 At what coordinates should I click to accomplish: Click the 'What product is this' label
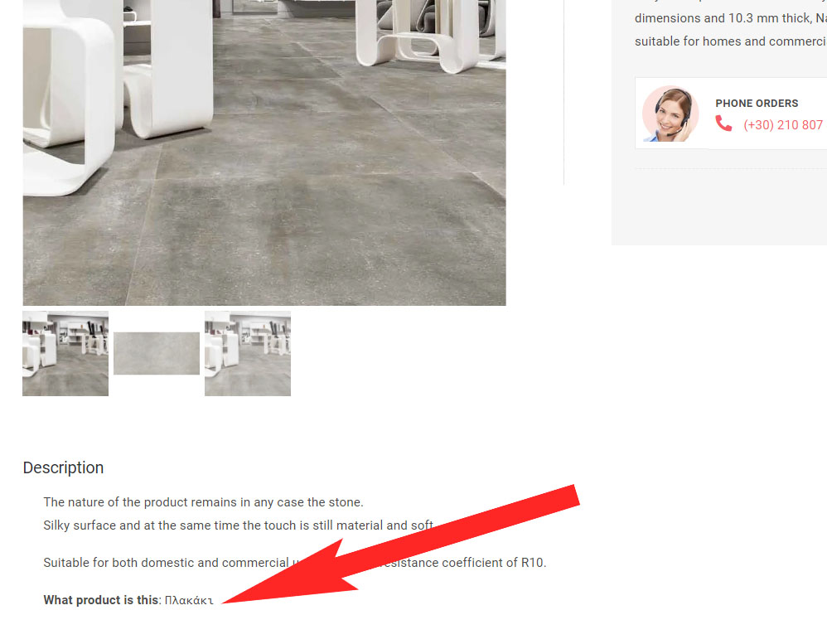tap(101, 600)
